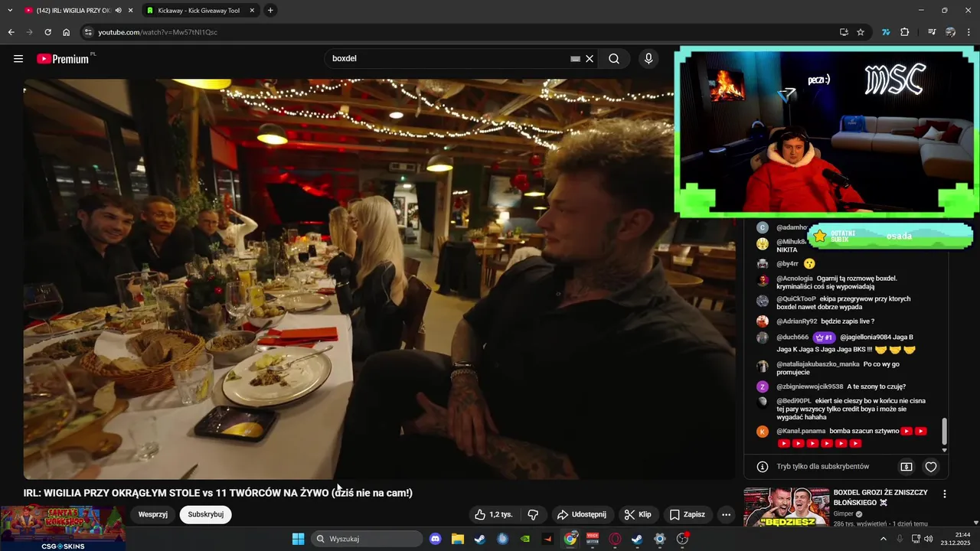Screen dimensions: 980x551
Task: Send a heart reaction in chat
Action: pyautogui.click(x=931, y=467)
